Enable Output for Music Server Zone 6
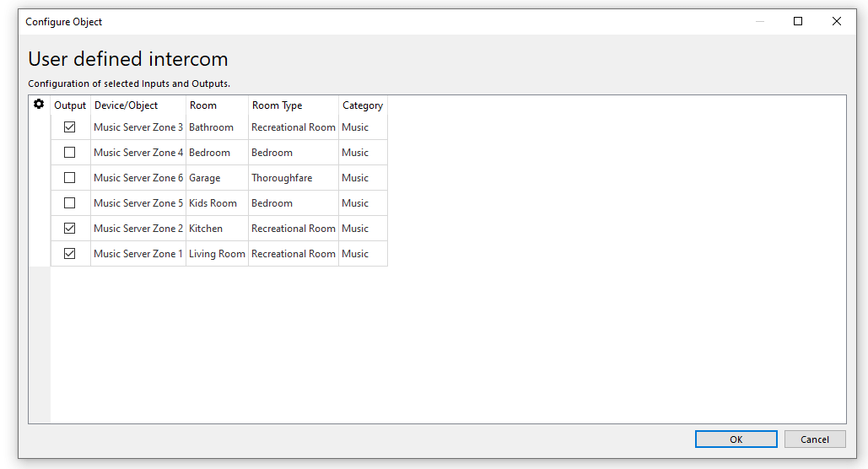This screenshot has height=469, width=868. pyautogui.click(x=70, y=178)
